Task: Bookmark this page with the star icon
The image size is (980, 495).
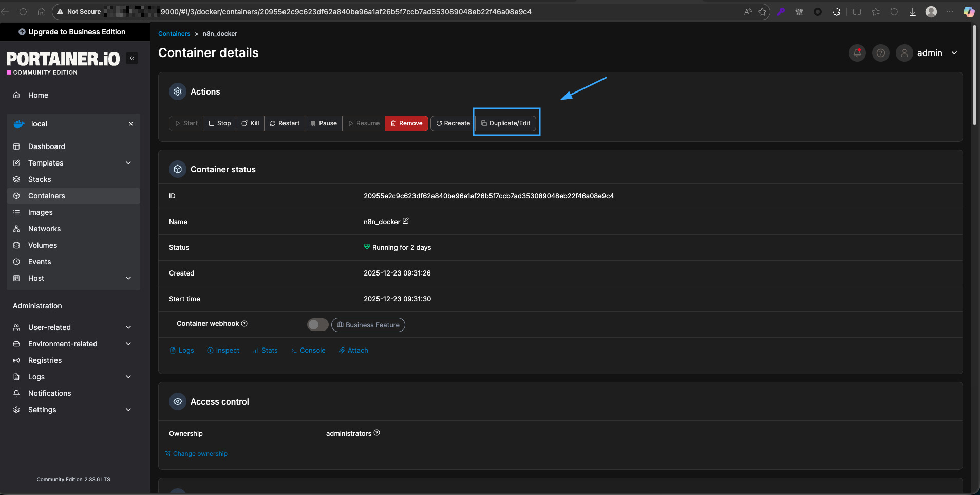Action: [x=762, y=12]
